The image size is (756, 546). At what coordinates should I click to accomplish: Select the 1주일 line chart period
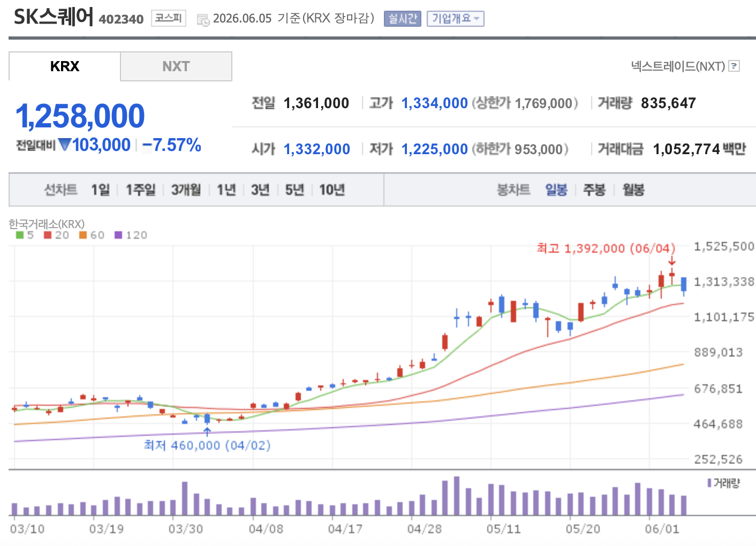coord(140,189)
